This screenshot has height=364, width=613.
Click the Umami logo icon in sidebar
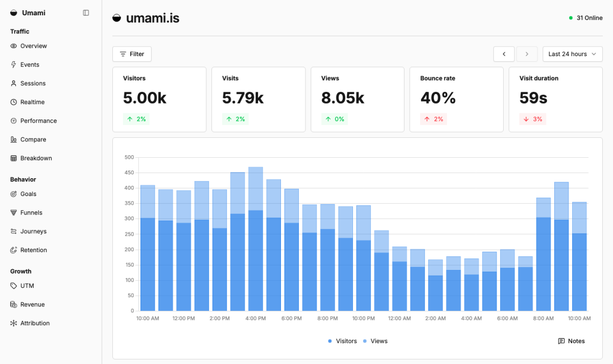14,13
